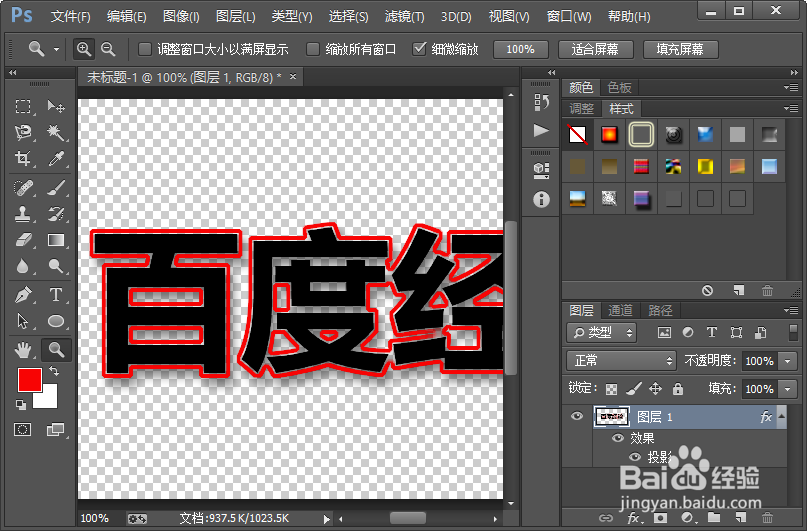This screenshot has height=531, width=807.
Task: Select the Ellipse shape tool
Action: coord(56,321)
